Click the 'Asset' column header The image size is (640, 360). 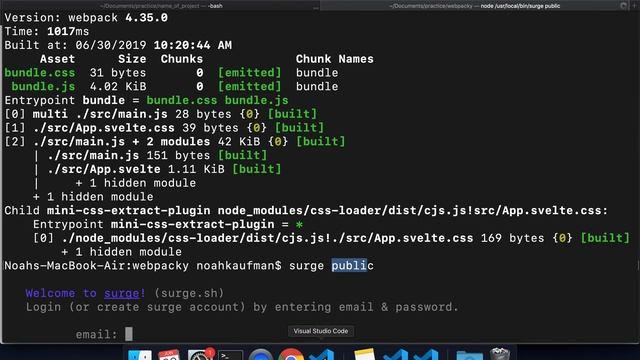pyautogui.click(x=57, y=59)
